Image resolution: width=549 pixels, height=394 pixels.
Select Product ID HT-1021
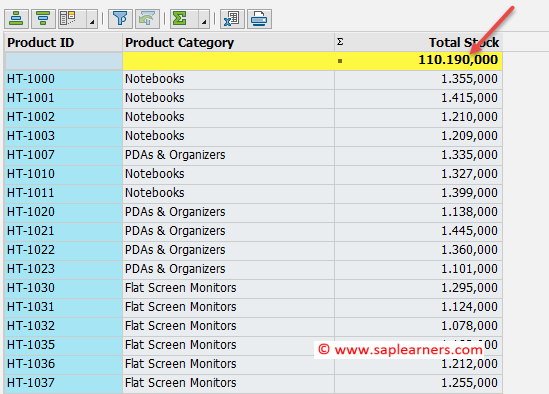tap(63, 231)
